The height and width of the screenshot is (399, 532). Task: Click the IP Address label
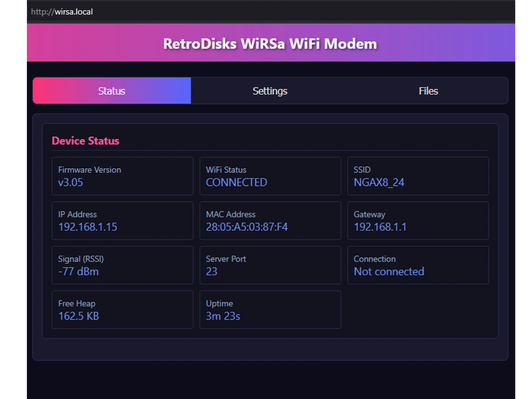(x=77, y=214)
